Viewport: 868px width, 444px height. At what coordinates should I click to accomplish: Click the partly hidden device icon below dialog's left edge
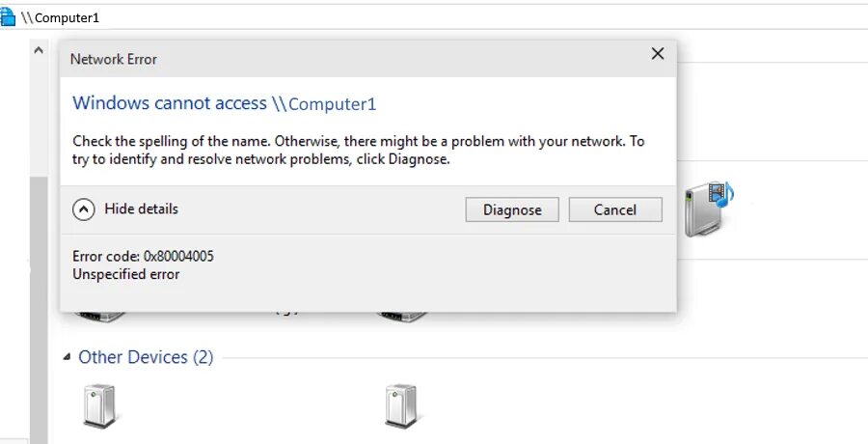pyautogui.click(x=100, y=317)
